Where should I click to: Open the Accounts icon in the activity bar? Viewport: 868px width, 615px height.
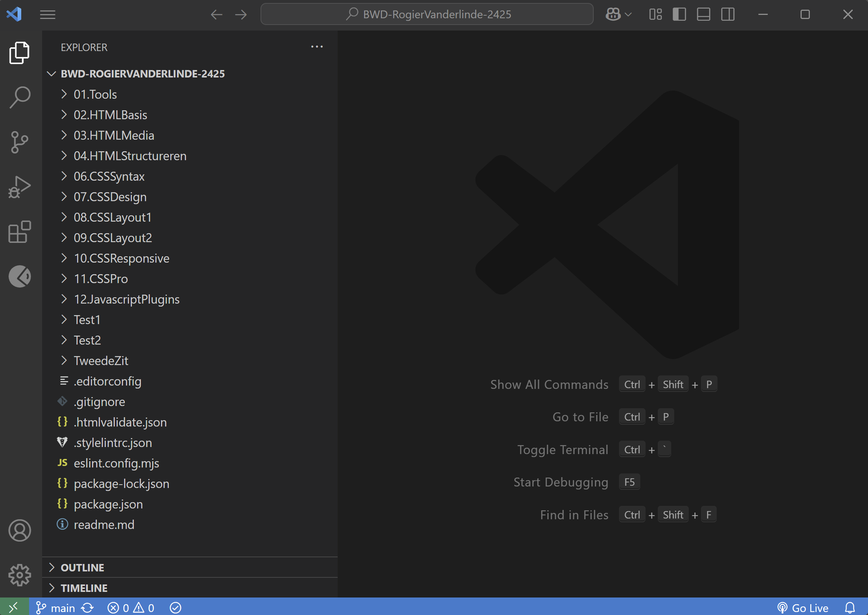[19, 530]
